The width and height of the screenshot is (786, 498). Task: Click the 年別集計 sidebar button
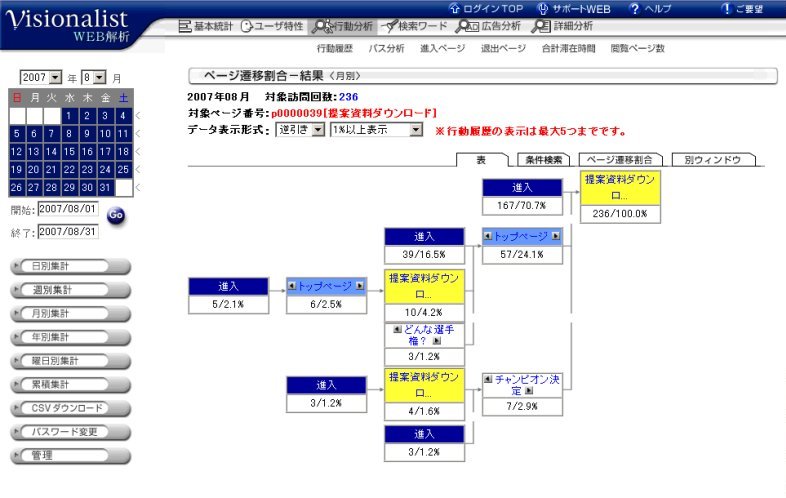(70, 337)
